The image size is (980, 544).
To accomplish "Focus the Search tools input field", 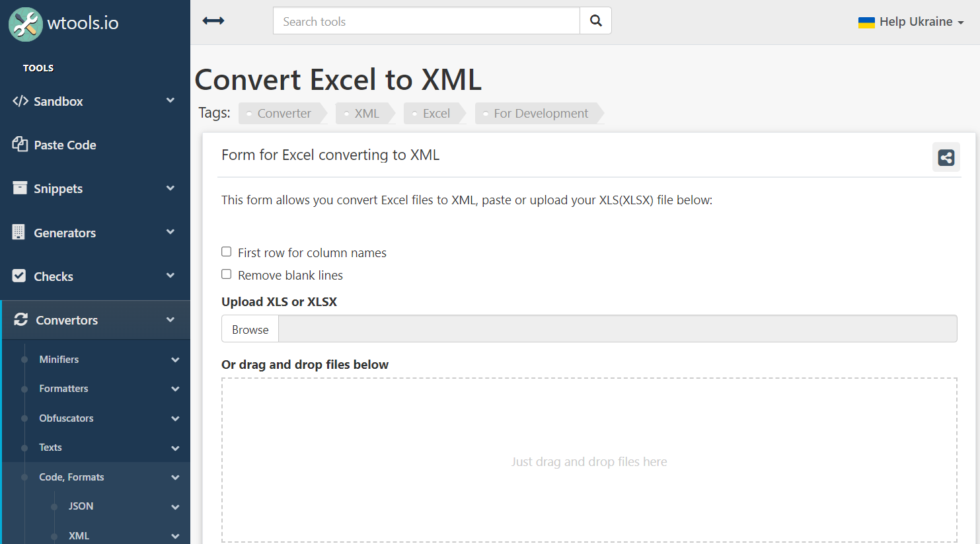I will pos(427,21).
